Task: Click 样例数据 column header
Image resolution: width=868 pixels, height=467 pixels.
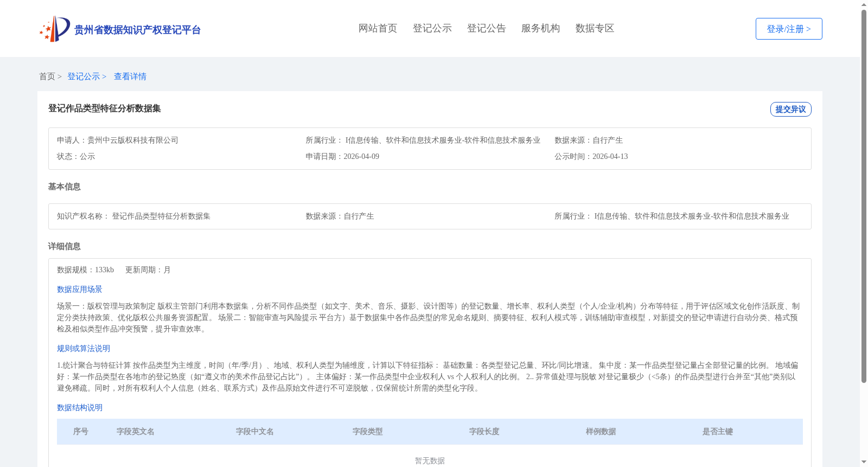Action: click(x=601, y=431)
